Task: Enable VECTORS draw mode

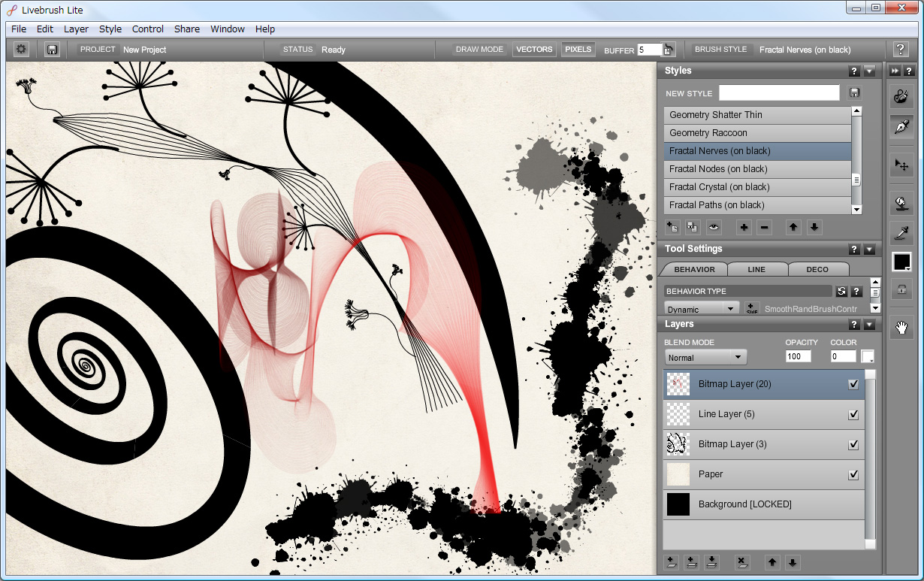Action: pyautogui.click(x=534, y=49)
